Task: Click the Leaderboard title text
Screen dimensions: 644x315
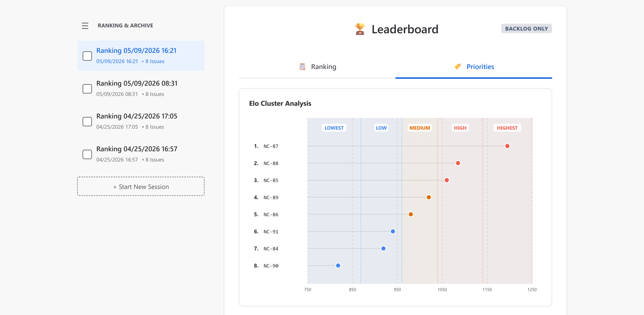Action: click(x=405, y=29)
